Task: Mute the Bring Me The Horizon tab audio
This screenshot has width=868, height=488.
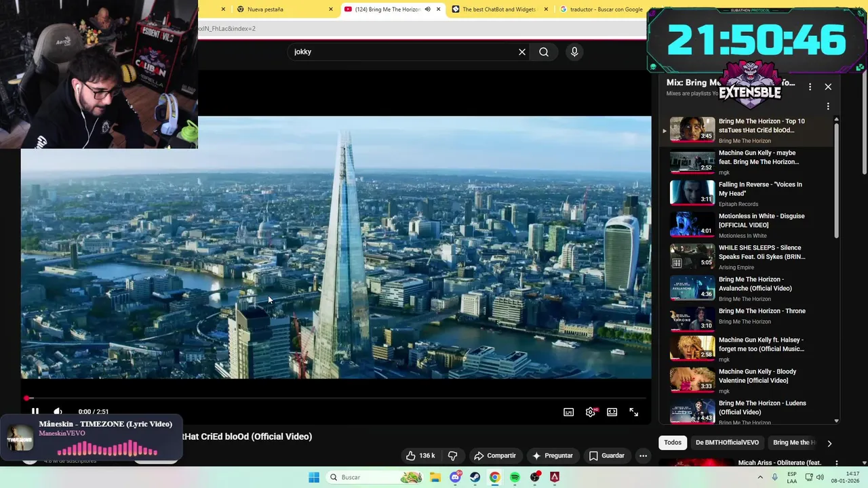Action: click(427, 9)
